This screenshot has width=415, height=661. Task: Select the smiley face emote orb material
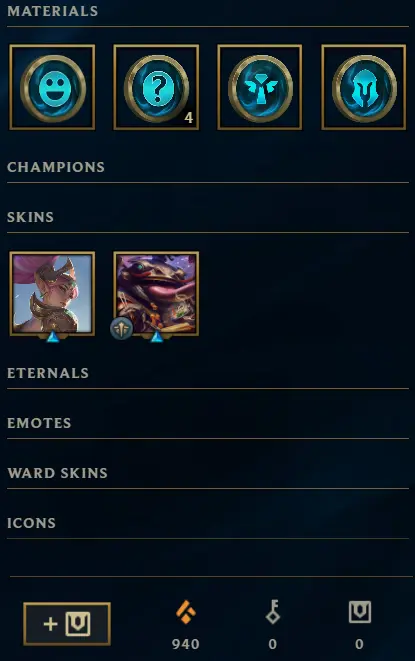tap(52, 87)
